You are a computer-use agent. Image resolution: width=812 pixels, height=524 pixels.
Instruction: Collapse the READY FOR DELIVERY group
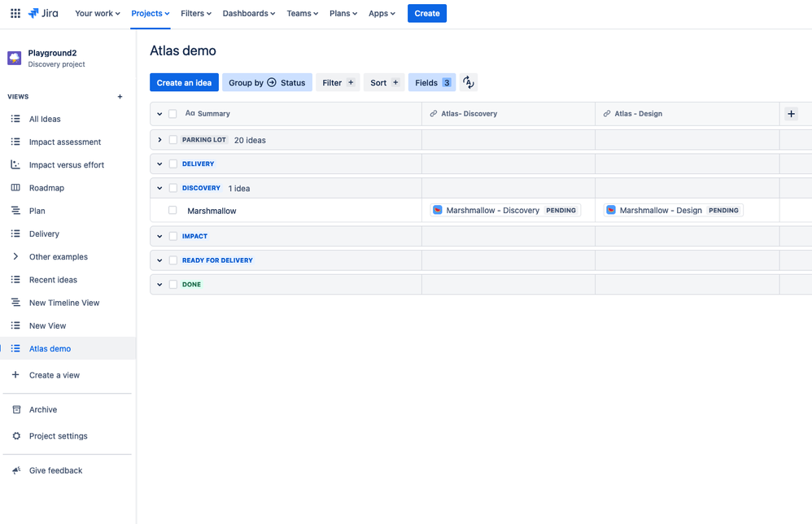(x=159, y=260)
